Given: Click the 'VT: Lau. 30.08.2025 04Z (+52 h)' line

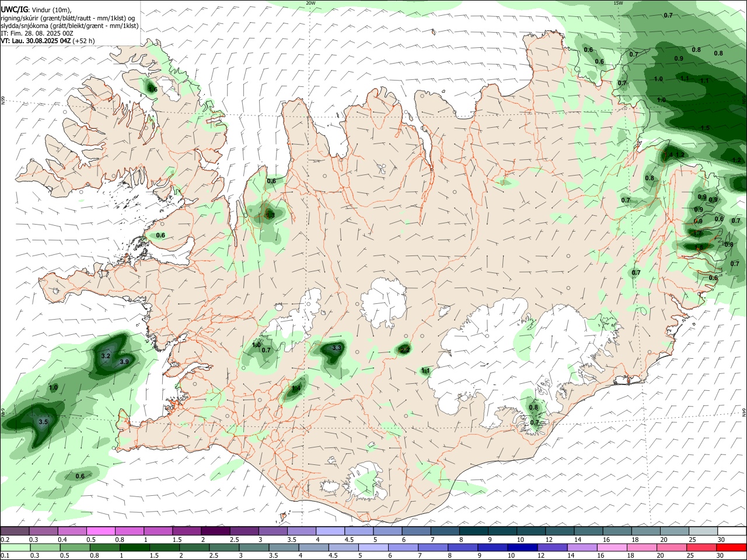Looking at the screenshot, I should [48, 41].
